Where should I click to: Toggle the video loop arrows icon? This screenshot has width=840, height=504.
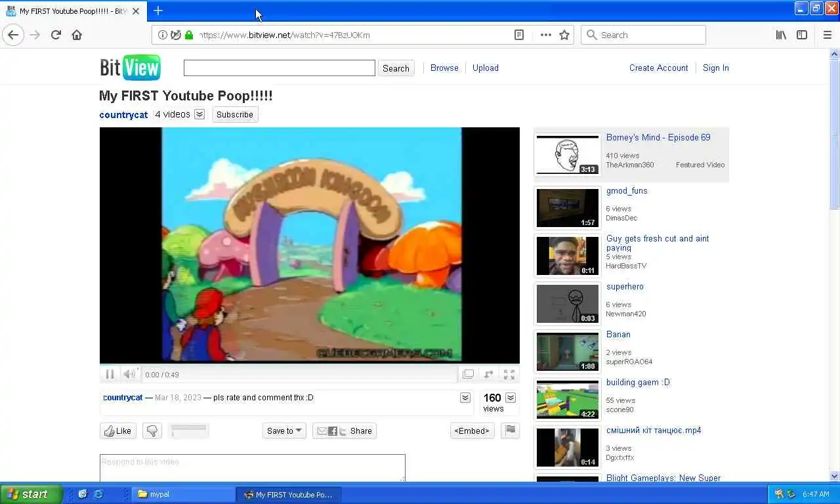488,374
